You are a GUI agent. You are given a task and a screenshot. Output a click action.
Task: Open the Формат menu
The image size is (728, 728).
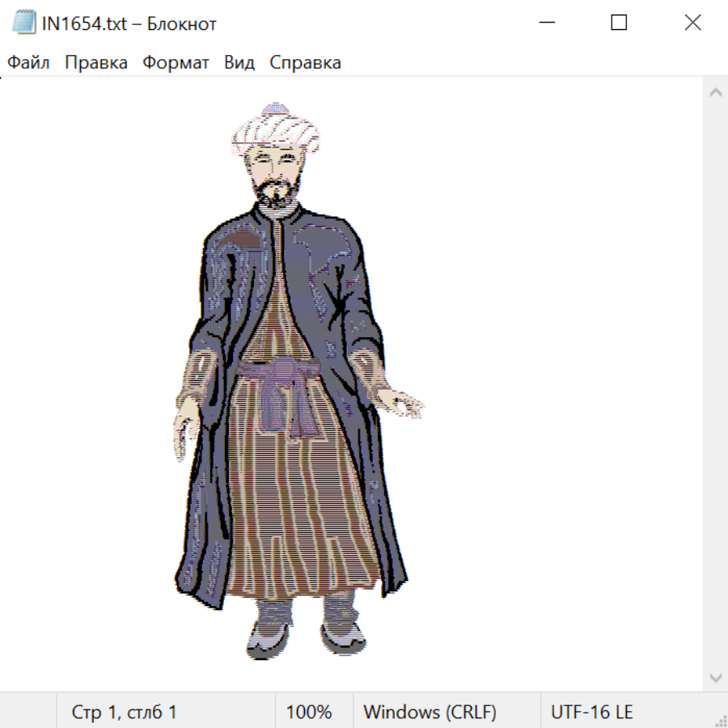point(176,63)
